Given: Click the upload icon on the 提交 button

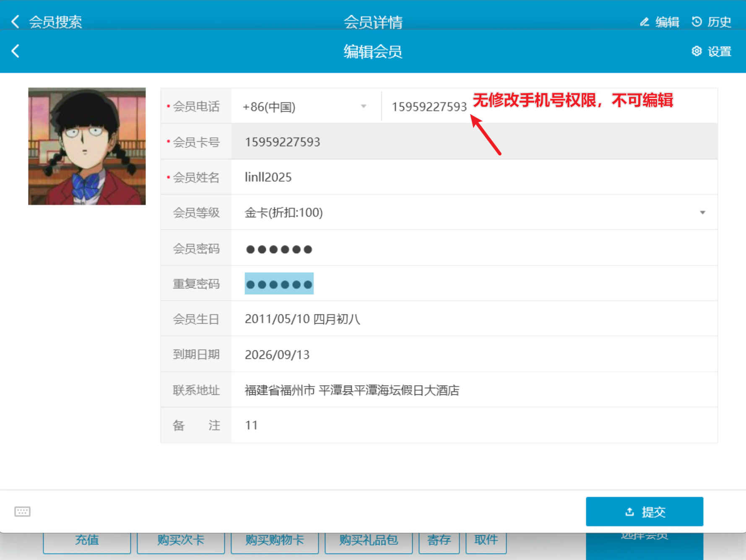Looking at the screenshot, I should pos(629,511).
